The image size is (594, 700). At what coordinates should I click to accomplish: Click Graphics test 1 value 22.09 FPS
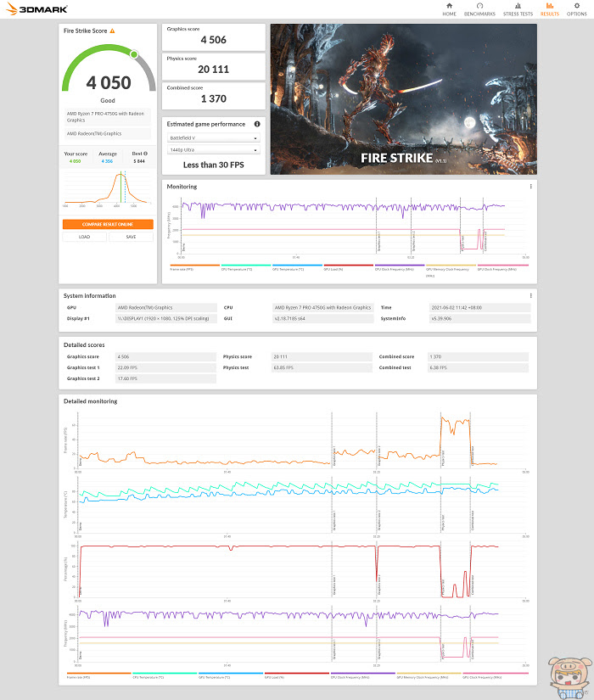pos(166,368)
